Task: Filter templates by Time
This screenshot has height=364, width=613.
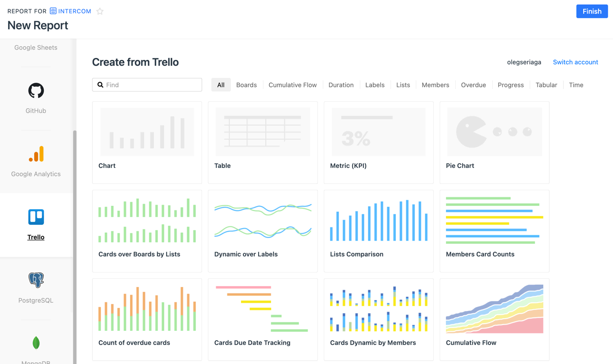Action: [576, 85]
